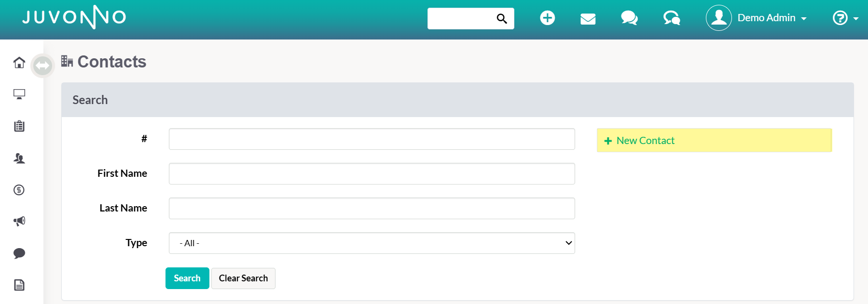Image resolution: width=868 pixels, height=304 pixels.
Task: Expand the help menu caret
Action: coord(856,19)
